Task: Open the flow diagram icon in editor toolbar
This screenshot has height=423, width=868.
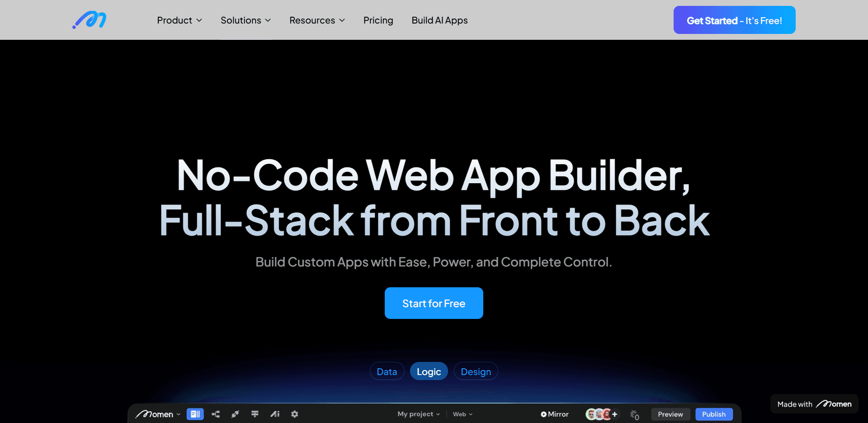Action: 216,414
